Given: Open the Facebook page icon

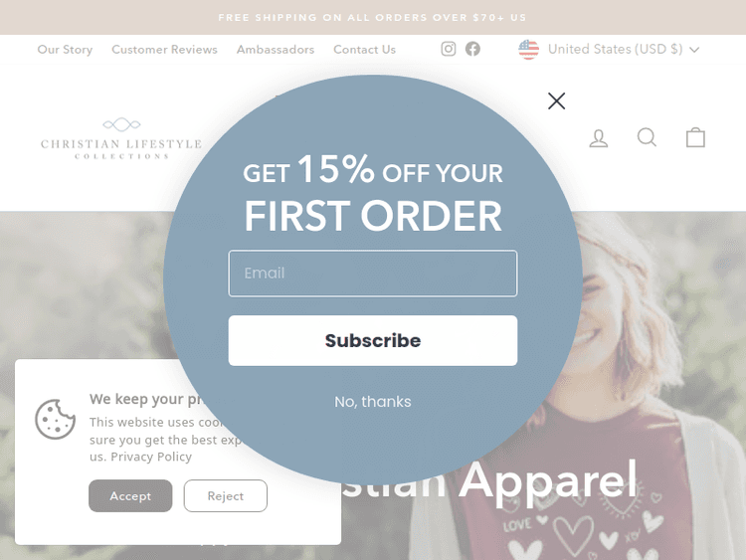Looking at the screenshot, I should click(472, 49).
